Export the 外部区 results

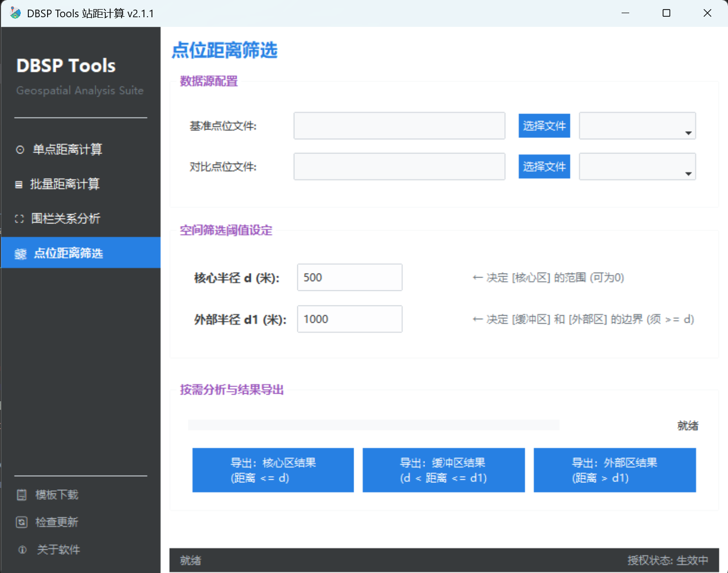(x=615, y=470)
